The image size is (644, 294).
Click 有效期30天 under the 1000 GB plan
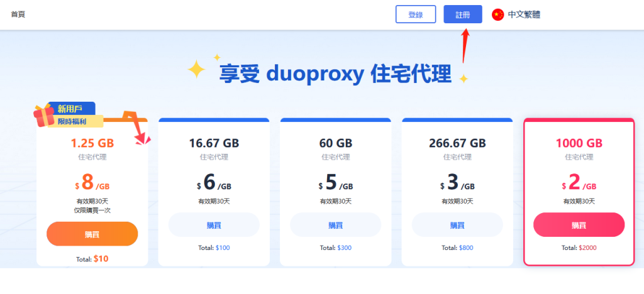(x=579, y=201)
